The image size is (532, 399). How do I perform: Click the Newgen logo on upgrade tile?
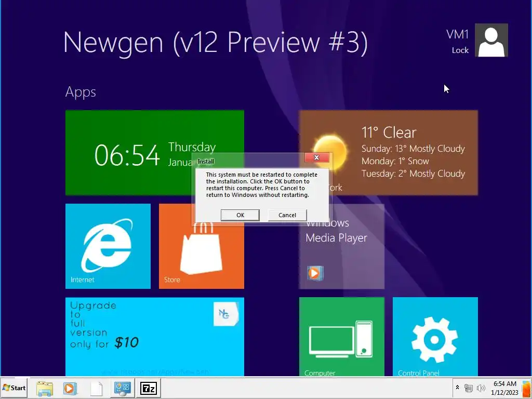226,314
